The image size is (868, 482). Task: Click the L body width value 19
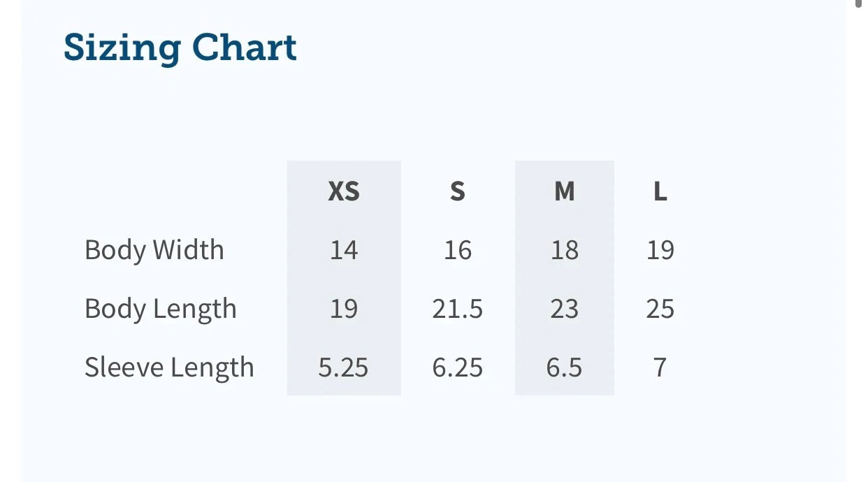pos(660,250)
